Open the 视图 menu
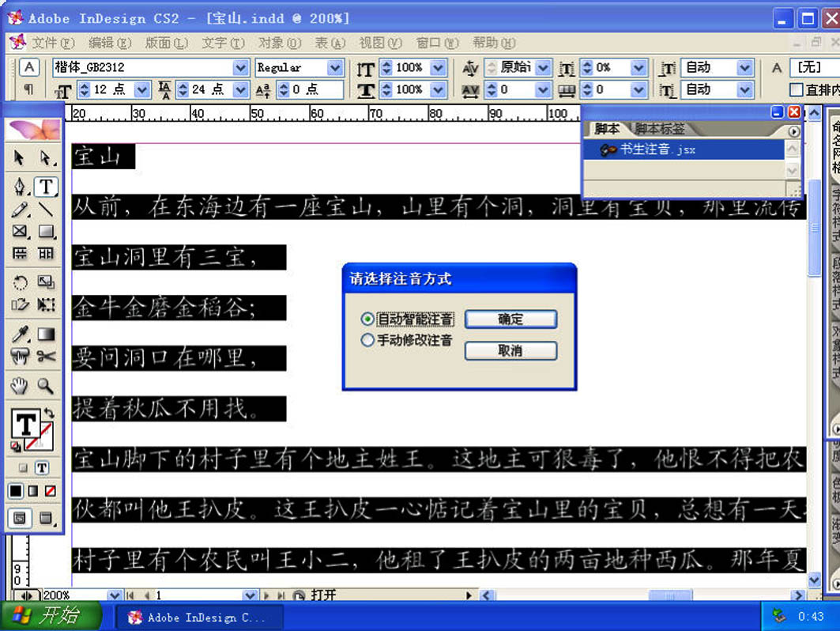Image resolution: width=840 pixels, height=631 pixels. [380, 43]
